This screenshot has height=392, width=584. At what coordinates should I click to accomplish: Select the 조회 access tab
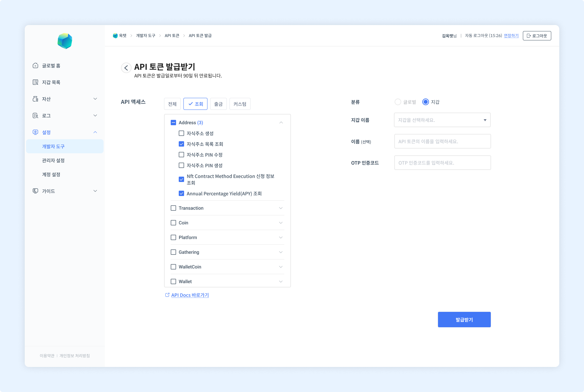(195, 104)
